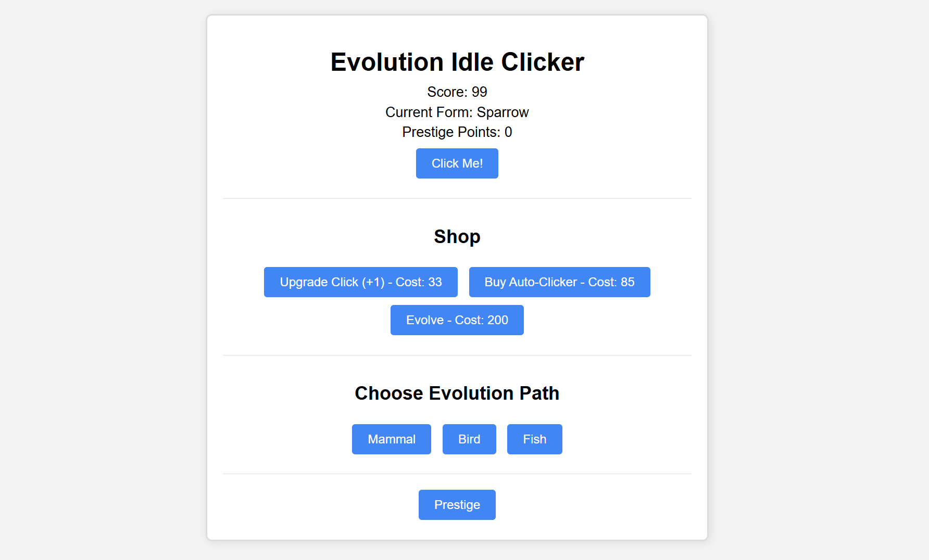The height and width of the screenshot is (560, 929).
Task: Purchase the Upgrade Click (+1) for 33
Action: pyautogui.click(x=360, y=282)
